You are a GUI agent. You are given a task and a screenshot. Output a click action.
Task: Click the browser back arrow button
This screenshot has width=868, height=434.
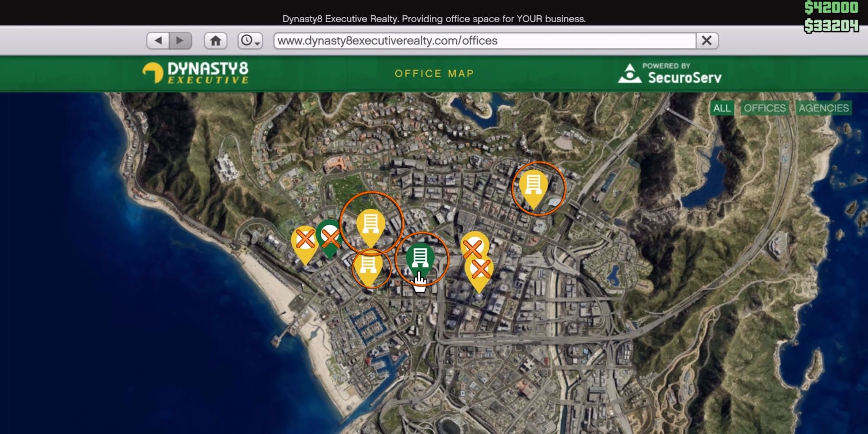[158, 41]
